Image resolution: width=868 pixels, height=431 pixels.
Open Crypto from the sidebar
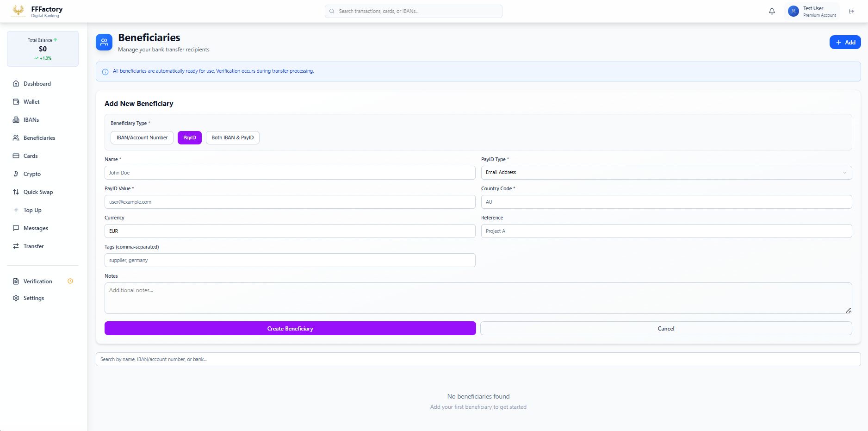(x=32, y=174)
